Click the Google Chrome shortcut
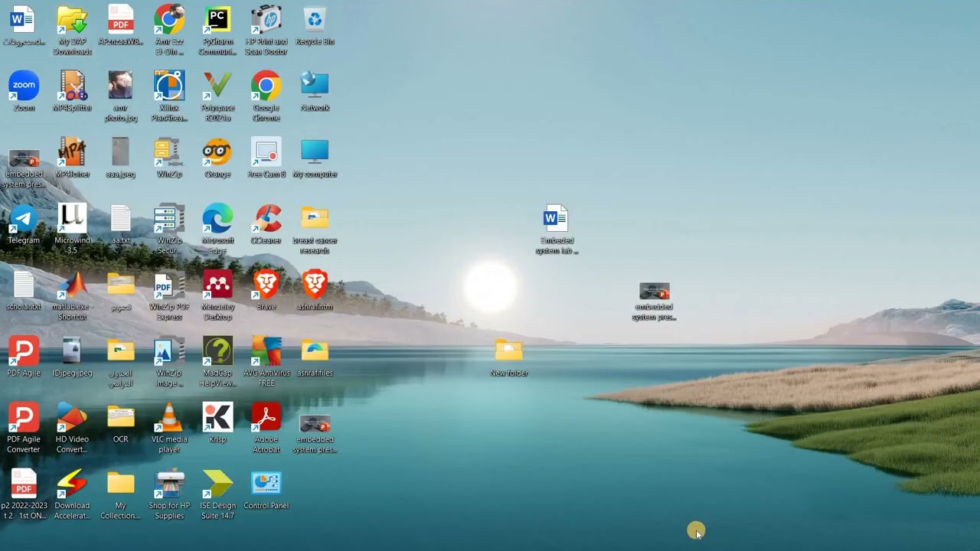Viewport: 980px width, 551px height. (x=266, y=97)
